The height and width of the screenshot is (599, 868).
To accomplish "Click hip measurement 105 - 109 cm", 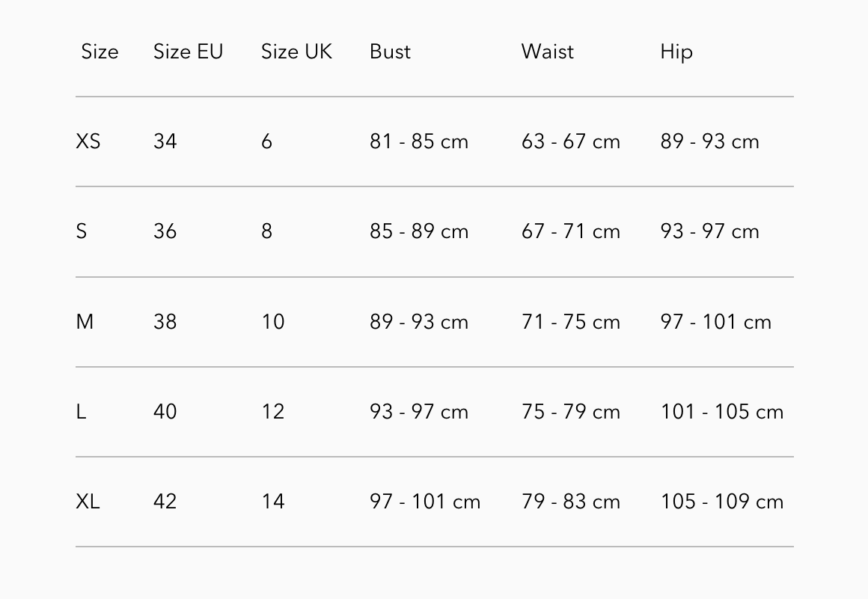I will (x=721, y=502).
